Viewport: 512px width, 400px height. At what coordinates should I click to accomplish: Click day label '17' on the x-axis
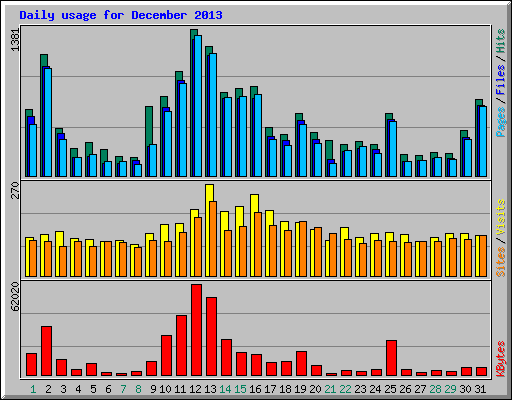click(x=270, y=389)
